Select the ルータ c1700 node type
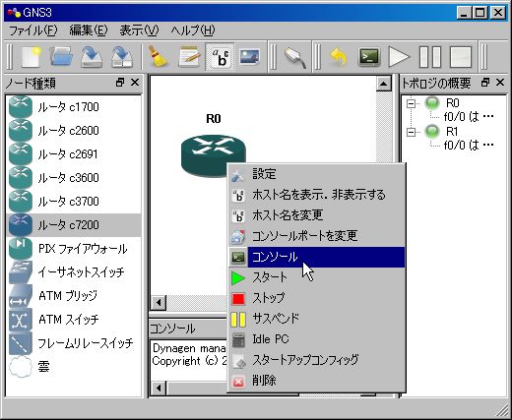Viewport: 512px width, 420px height. click(74, 107)
